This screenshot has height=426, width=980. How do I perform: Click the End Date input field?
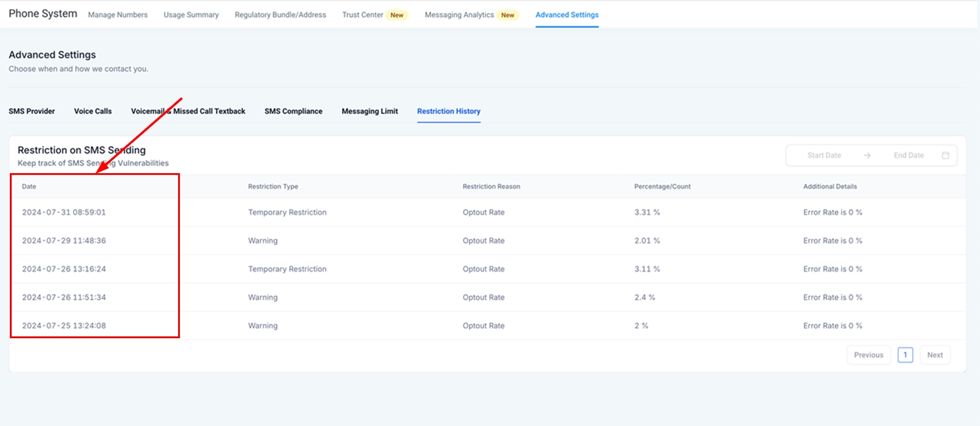pyautogui.click(x=908, y=155)
